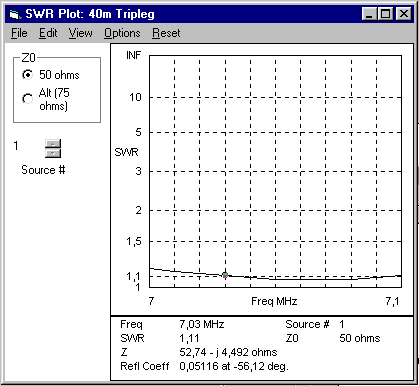419x386 pixels.
Task: Click the green frequency marker on the SWR curve
Action: [225, 275]
